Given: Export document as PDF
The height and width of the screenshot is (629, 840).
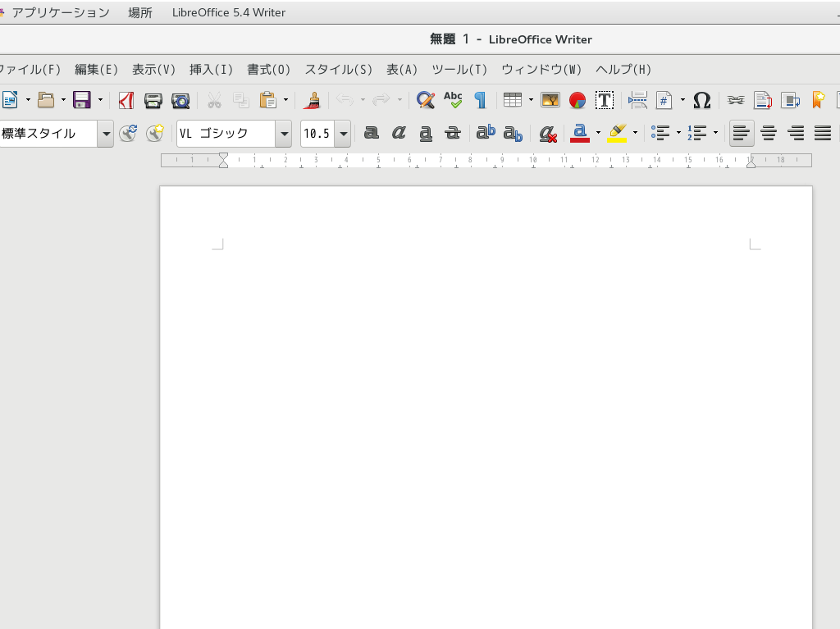Looking at the screenshot, I should coord(126,100).
